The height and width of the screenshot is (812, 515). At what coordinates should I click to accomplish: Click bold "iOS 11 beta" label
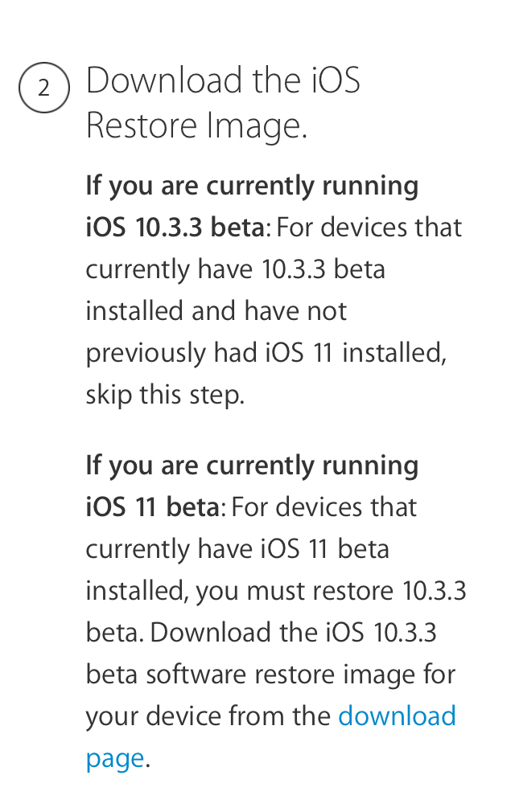point(152,507)
